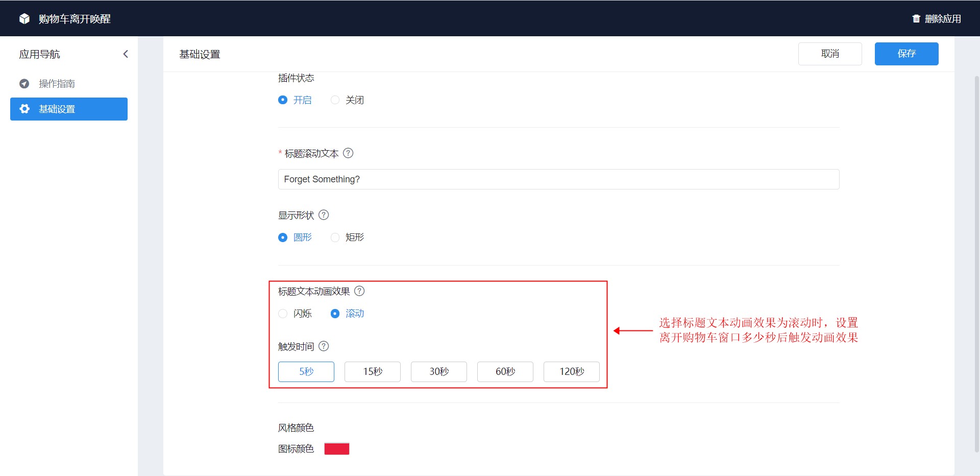Choose the 60秒 trigger time
This screenshot has width=980, height=476.
click(x=505, y=372)
